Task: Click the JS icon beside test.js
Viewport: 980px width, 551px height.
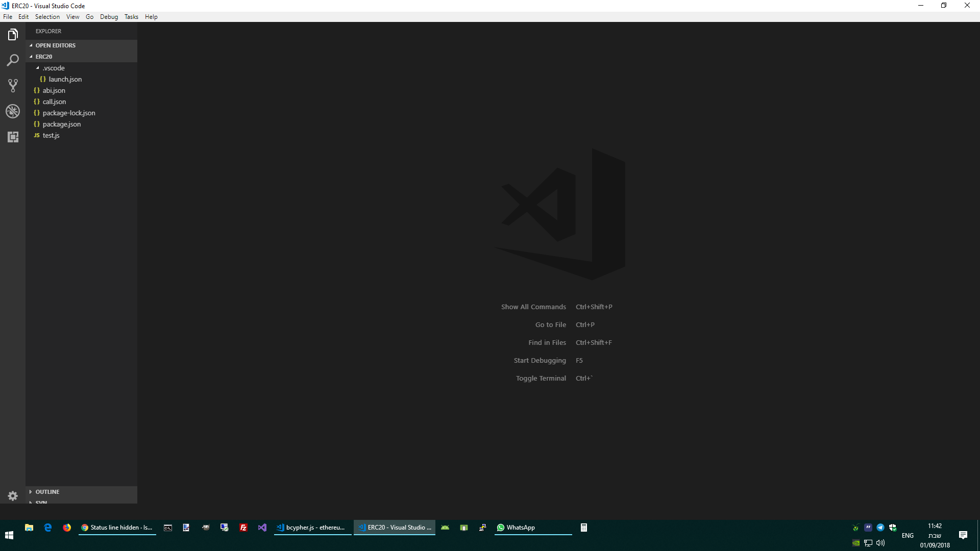Action: (x=37, y=135)
